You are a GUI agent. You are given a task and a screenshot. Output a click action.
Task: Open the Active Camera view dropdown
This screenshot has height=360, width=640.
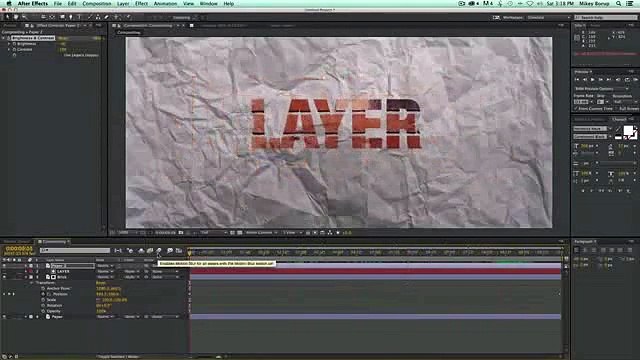point(261,233)
